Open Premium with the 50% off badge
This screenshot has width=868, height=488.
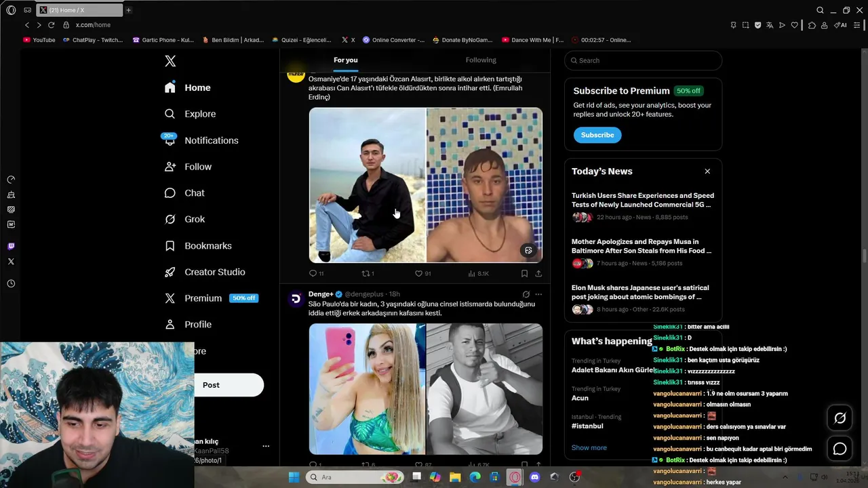point(211,298)
